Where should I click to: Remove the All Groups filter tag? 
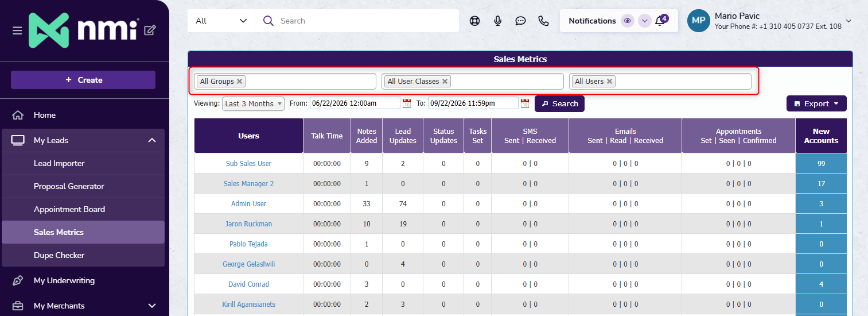point(240,82)
